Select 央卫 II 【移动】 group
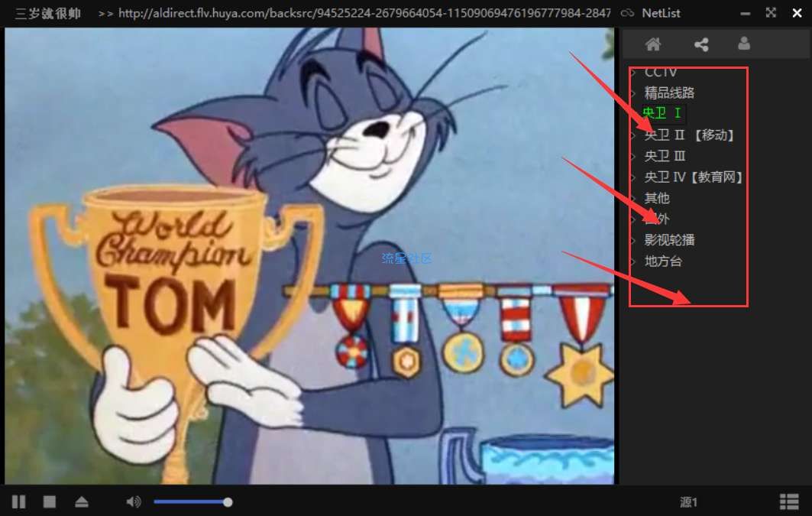812x516 pixels. pyautogui.click(x=689, y=135)
